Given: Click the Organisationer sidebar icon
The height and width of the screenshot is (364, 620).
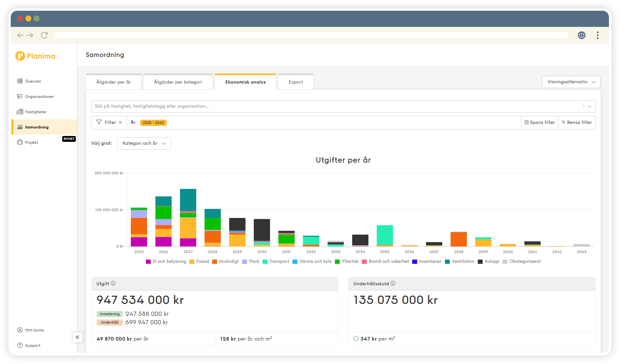Looking at the screenshot, I should point(20,96).
